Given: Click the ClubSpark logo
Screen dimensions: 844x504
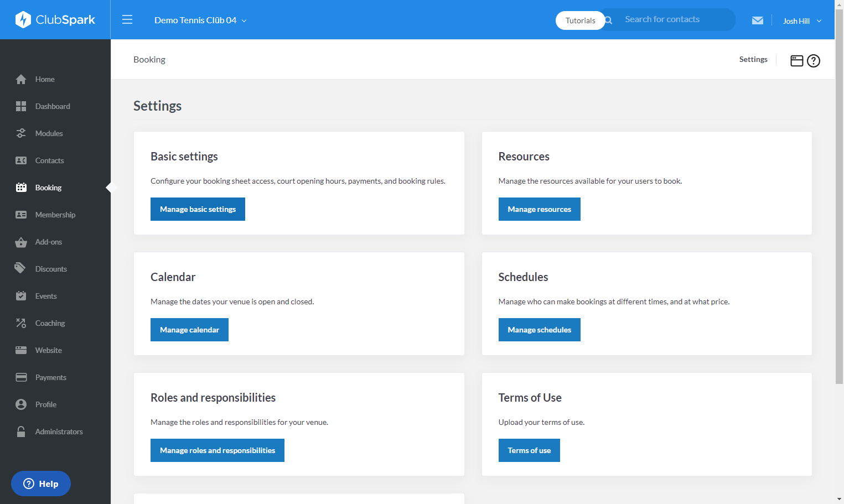Looking at the screenshot, I should point(55,20).
